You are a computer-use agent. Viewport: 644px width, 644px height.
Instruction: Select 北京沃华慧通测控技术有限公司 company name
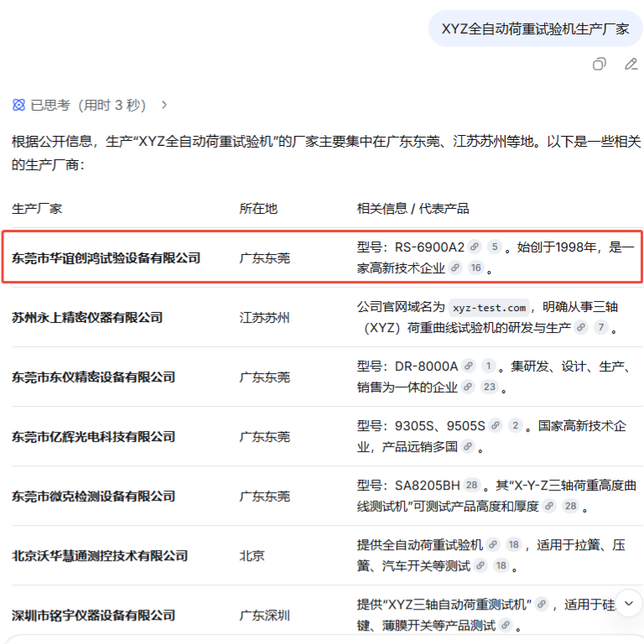(x=100, y=556)
